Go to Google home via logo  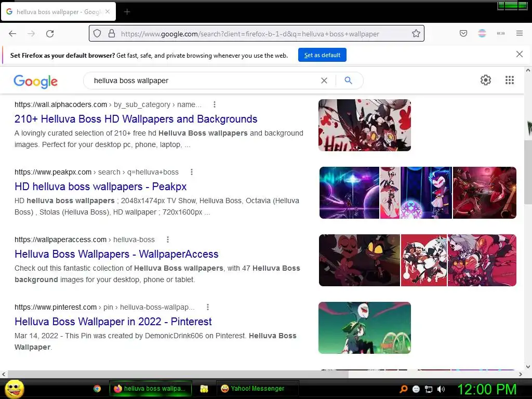pyautogui.click(x=36, y=81)
